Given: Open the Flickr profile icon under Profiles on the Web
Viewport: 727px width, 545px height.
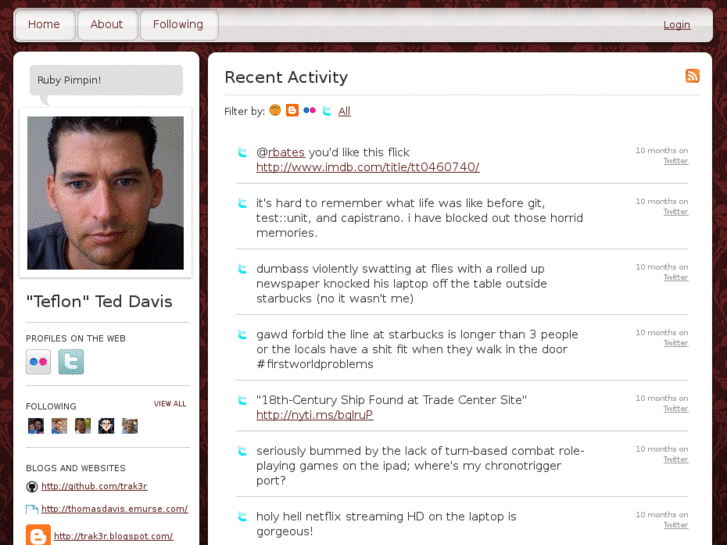Looking at the screenshot, I should (x=38, y=362).
